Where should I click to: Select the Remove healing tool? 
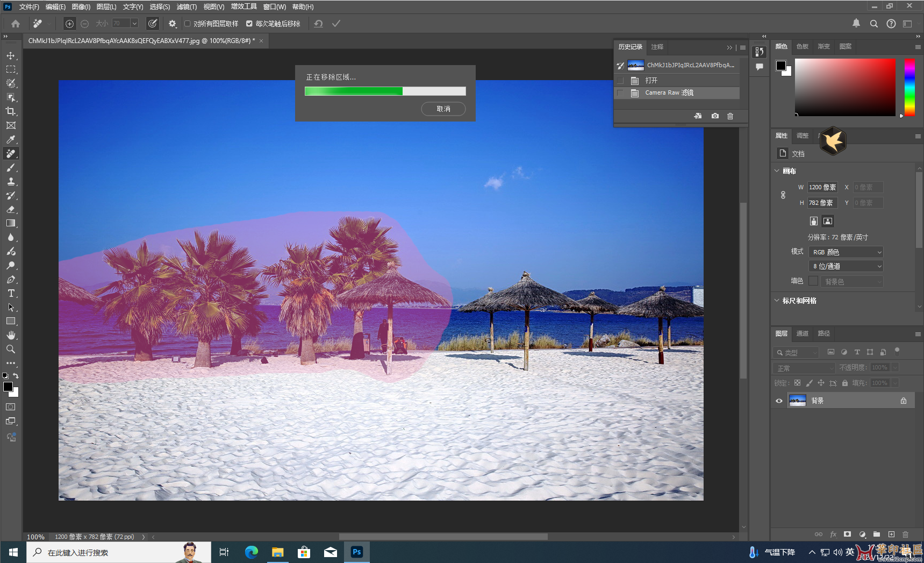point(11,154)
